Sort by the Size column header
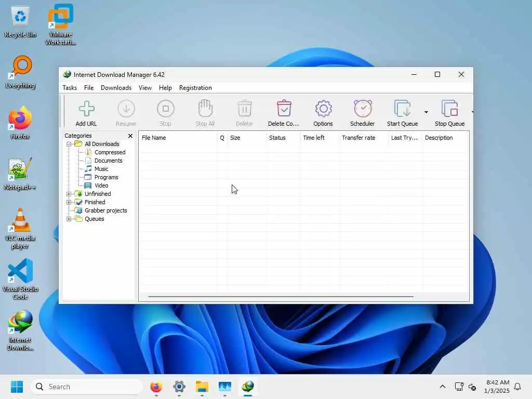Viewport: 532px width, 399px height. click(x=246, y=138)
